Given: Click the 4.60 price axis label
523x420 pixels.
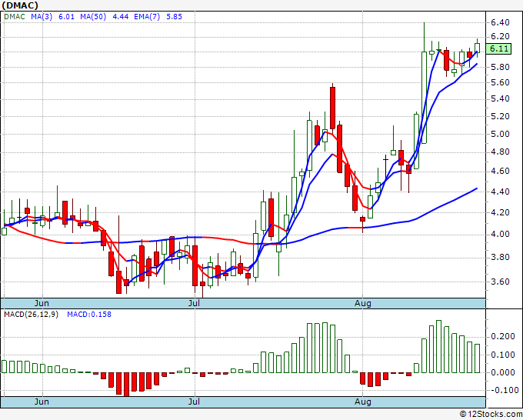Looking at the screenshot, I should (x=500, y=171).
